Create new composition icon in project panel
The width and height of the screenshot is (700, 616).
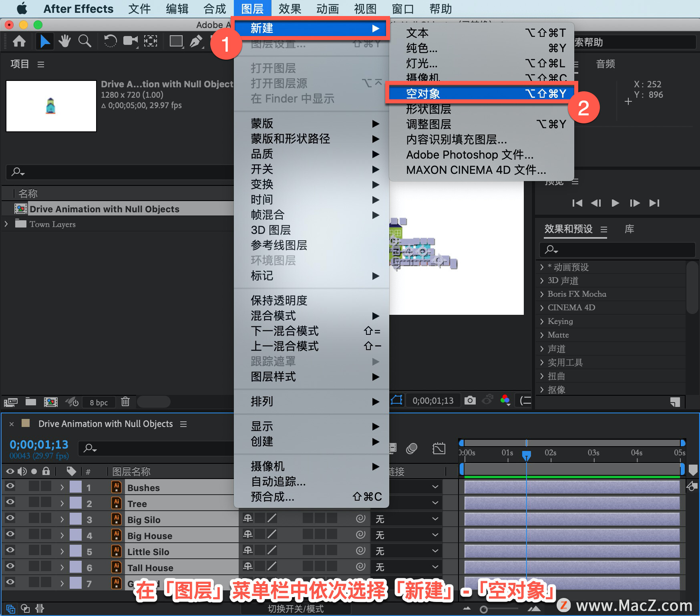51,402
